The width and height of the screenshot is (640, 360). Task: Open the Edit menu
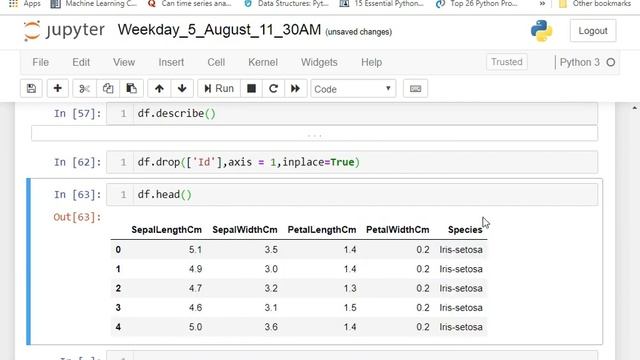81,62
